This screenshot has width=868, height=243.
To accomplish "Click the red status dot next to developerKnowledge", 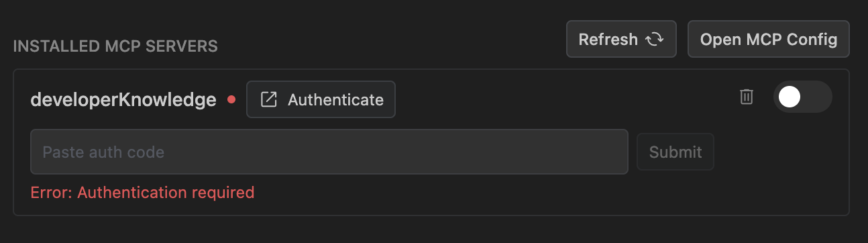I will (x=231, y=99).
